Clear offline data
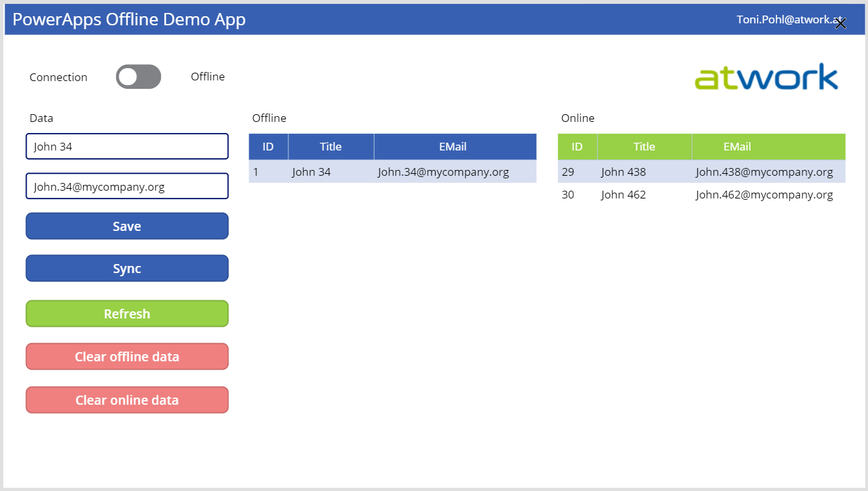The image size is (868, 491). [127, 357]
